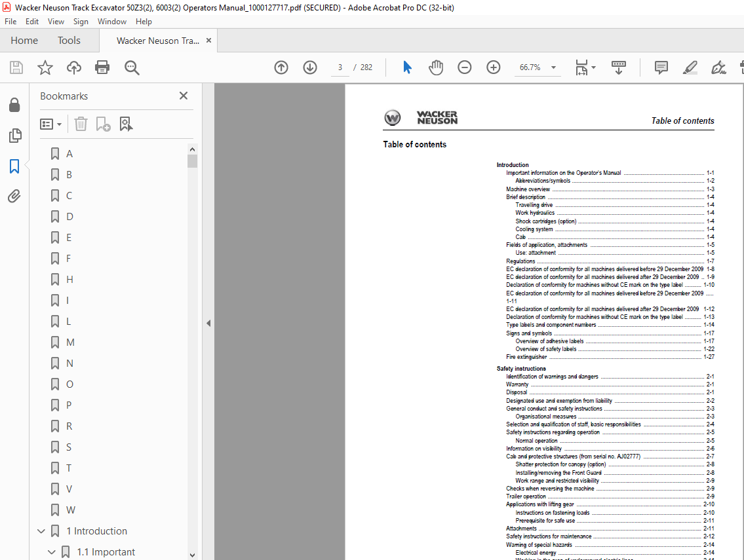Open the bookmarks options dropdown

[x=50, y=124]
